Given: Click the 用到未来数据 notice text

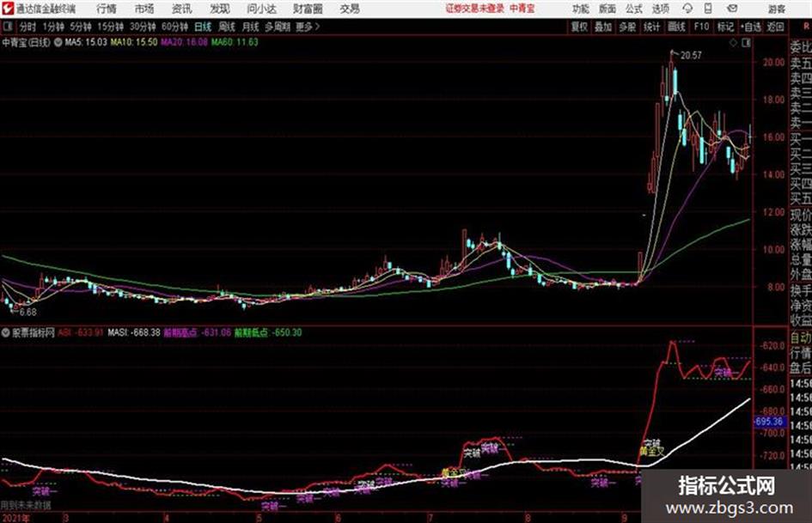Looking at the screenshot, I should tap(26, 505).
